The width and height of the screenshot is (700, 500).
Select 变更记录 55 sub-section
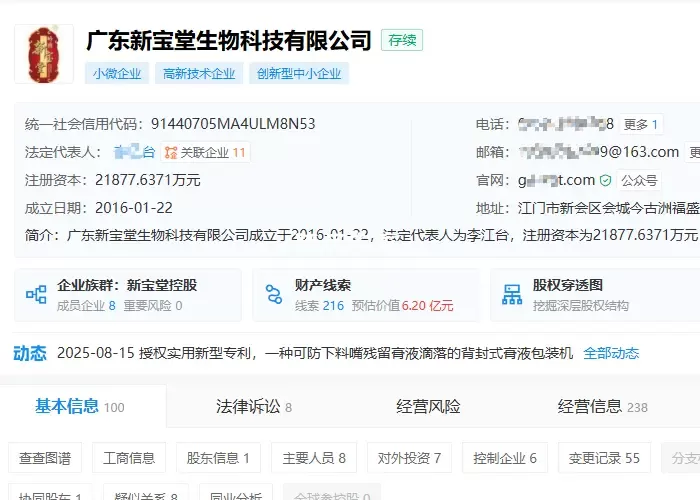[604, 458]
